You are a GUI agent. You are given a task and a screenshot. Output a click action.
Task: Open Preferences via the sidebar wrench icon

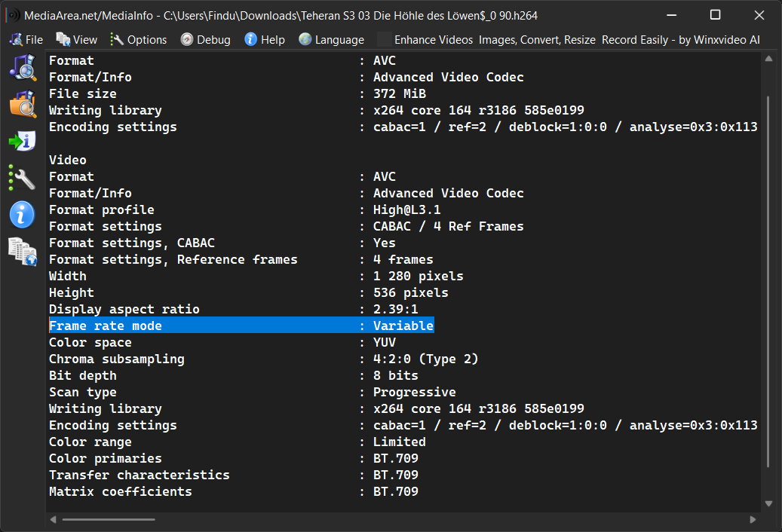[23, 178]
